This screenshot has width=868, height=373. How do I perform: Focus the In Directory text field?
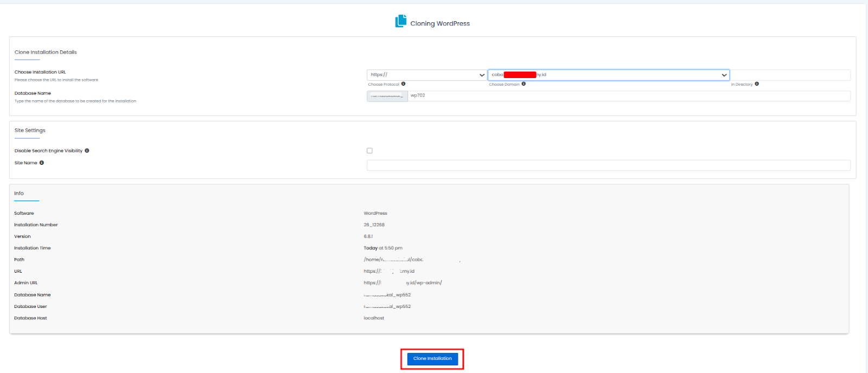coord(790,75)
